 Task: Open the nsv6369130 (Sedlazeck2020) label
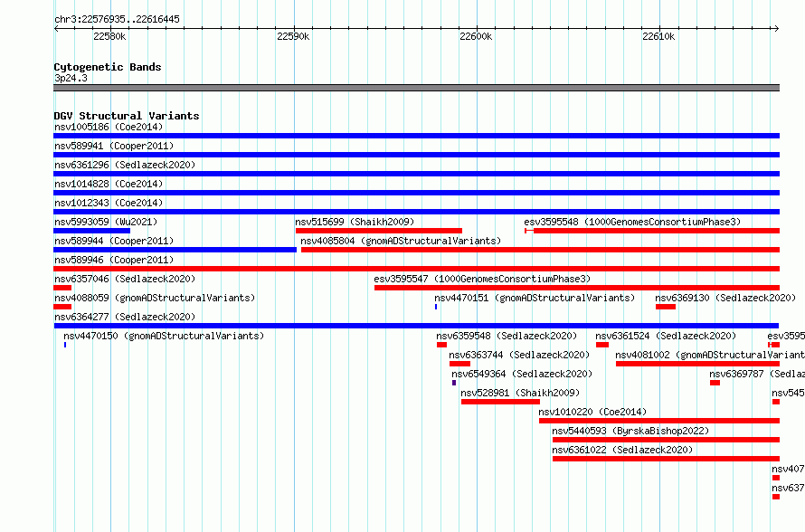click(x=725, y=298)
